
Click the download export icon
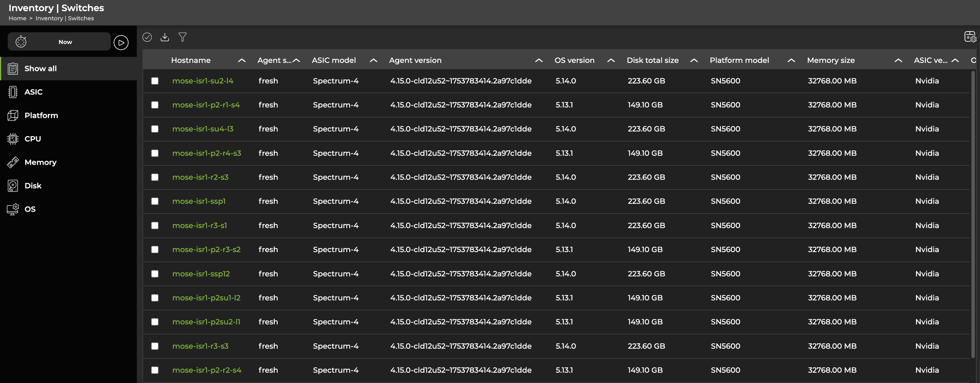point(165,37)
